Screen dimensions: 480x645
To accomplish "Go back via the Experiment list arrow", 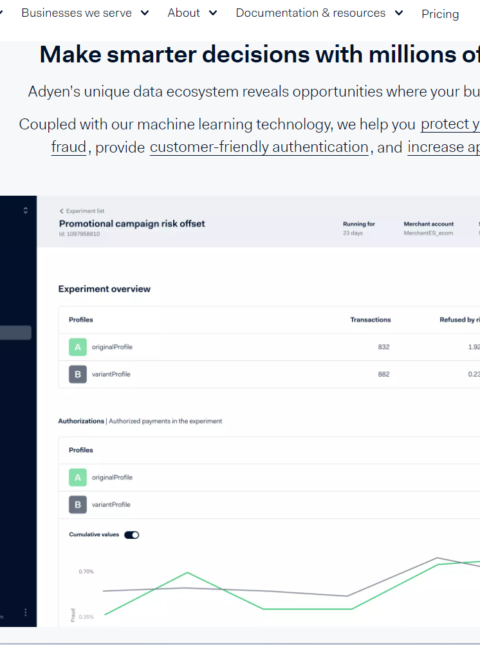I will [x=62, y=211].
